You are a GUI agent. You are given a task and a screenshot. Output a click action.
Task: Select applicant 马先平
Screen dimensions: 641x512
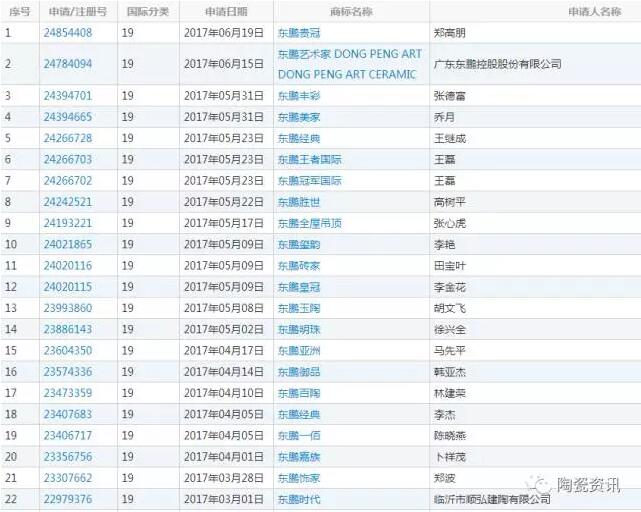pyautogui.click(x=450, y=350)
